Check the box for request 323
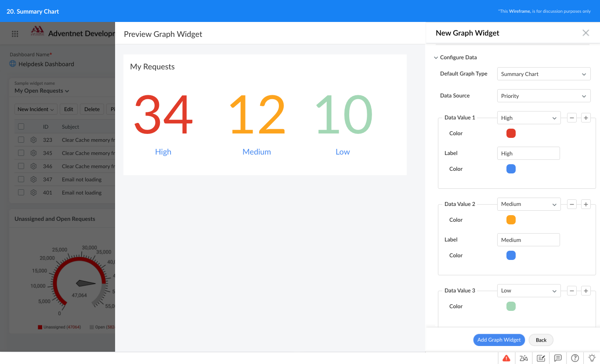This screenshot has width=600, height=364. (x=21, y=140)
